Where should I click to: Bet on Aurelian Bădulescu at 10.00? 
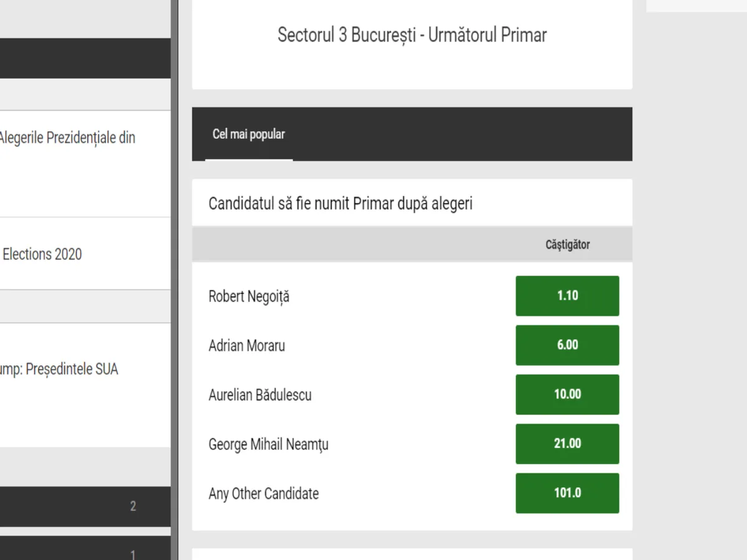(x=567, y=394)
